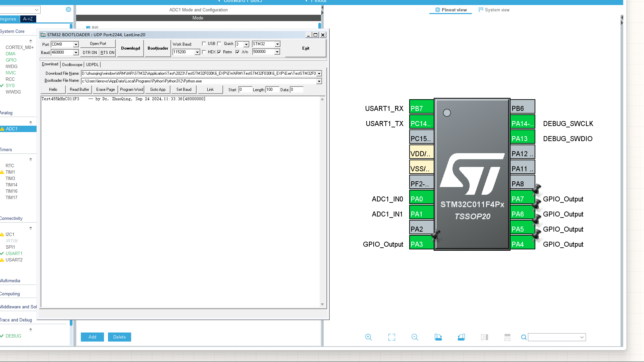Rotate pinout view counter-clockwise icon
Viewport: 644px width, 362px height.
[x=461, y=337]
